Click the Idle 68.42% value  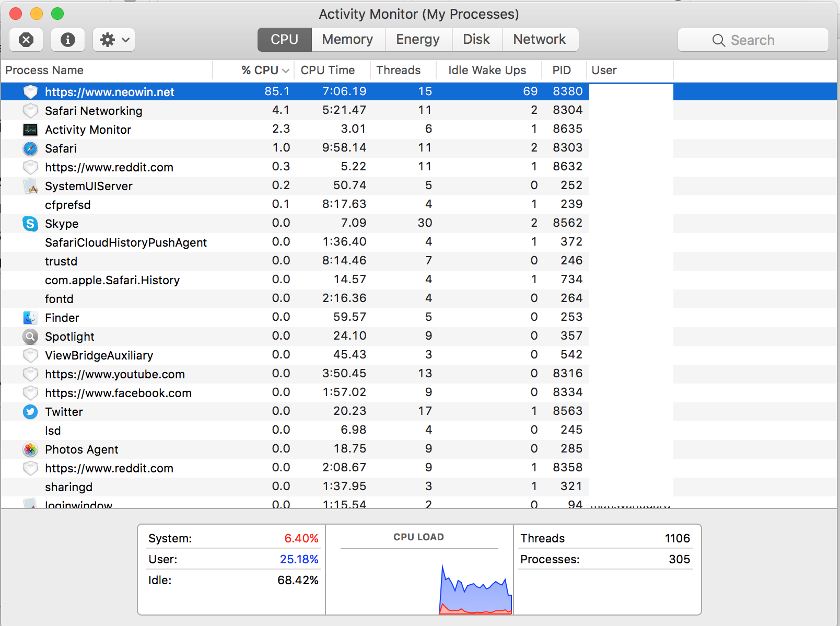(298, 580)
